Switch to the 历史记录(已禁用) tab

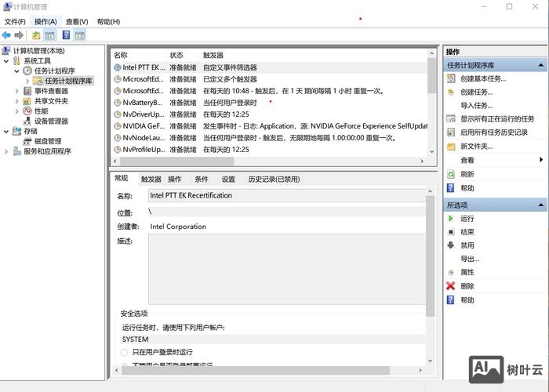click(x=274, y=180)
